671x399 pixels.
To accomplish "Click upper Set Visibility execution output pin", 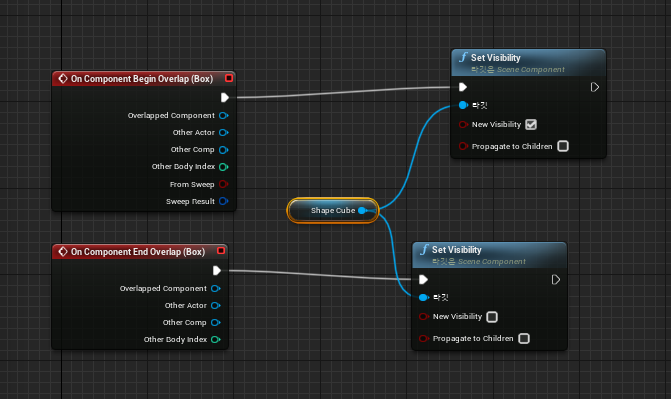I will (x=594, y=87).
